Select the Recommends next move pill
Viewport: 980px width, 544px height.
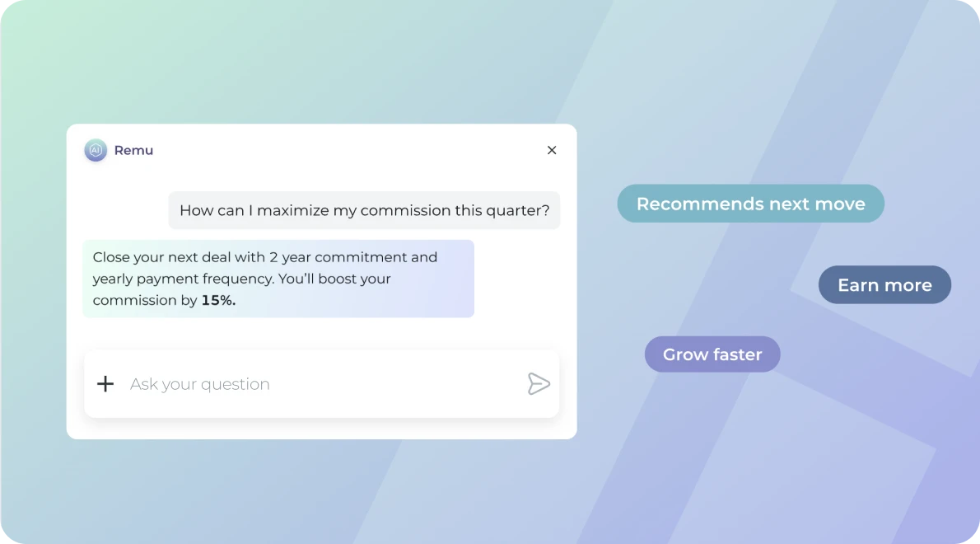pyautogui.click(x=750, y=204)
